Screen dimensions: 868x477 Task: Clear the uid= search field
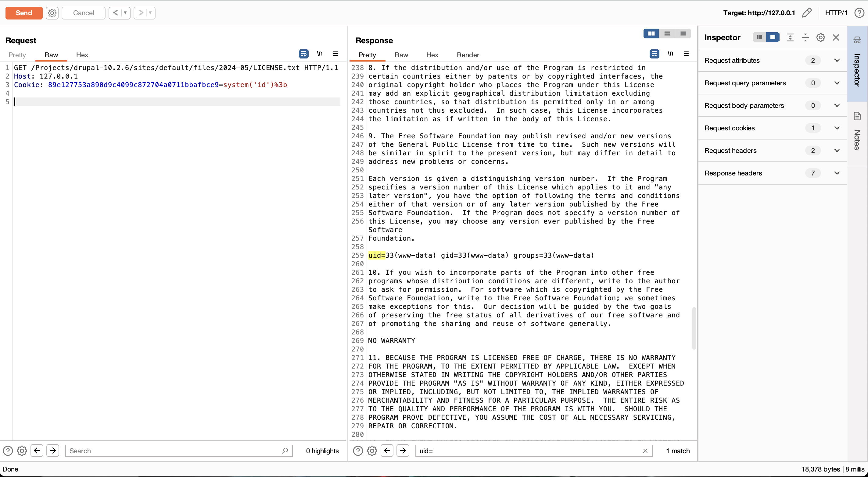click(645, 451)
